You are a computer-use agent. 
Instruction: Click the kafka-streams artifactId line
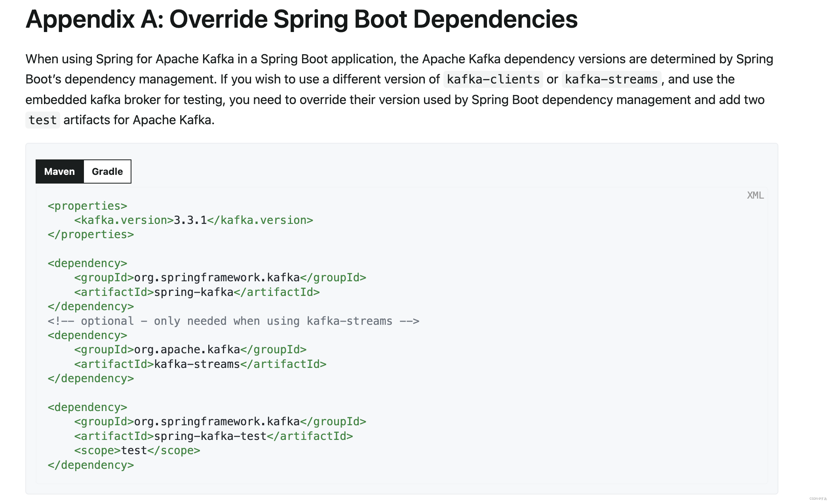[200, 364]
